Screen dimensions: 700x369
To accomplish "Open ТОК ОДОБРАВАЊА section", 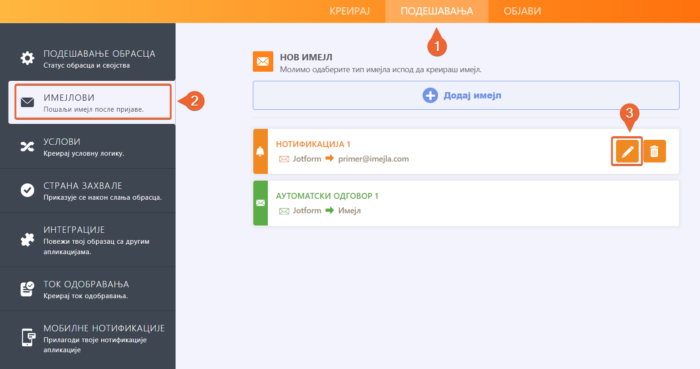I will pyautogui.click(x=88, y=289).
